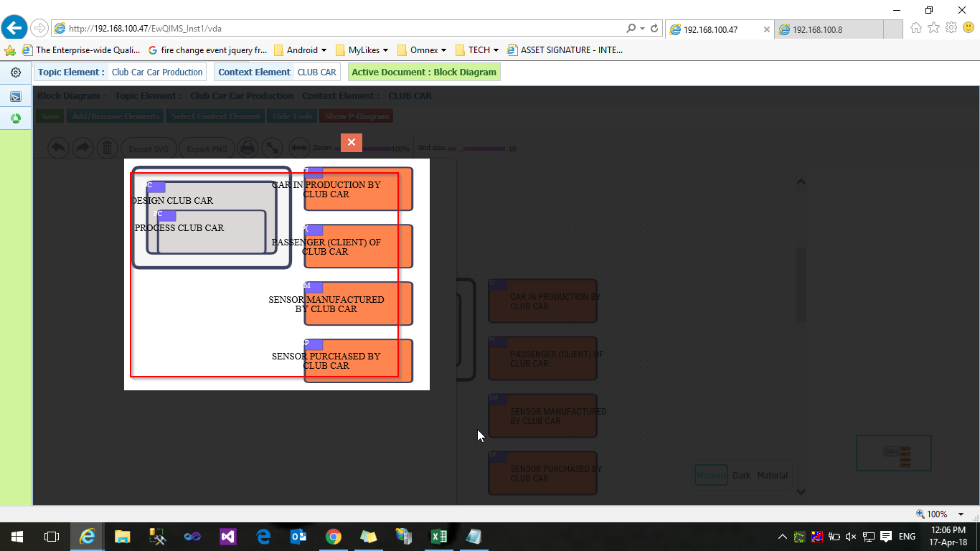Refresh the page from the address bar
The width and height of the screenshot is (980, 551).
click(x=654, y=29)
